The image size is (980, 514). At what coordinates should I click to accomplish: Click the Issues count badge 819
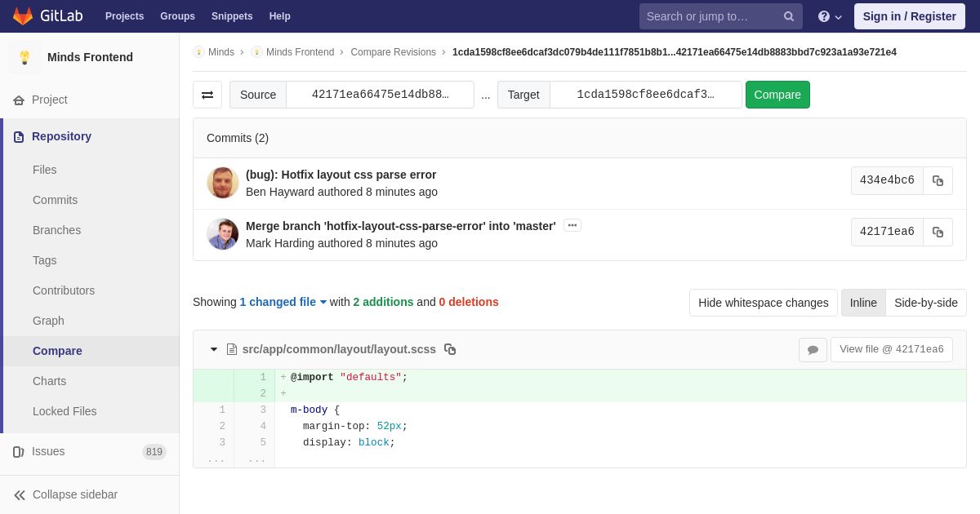click(154, 452)
